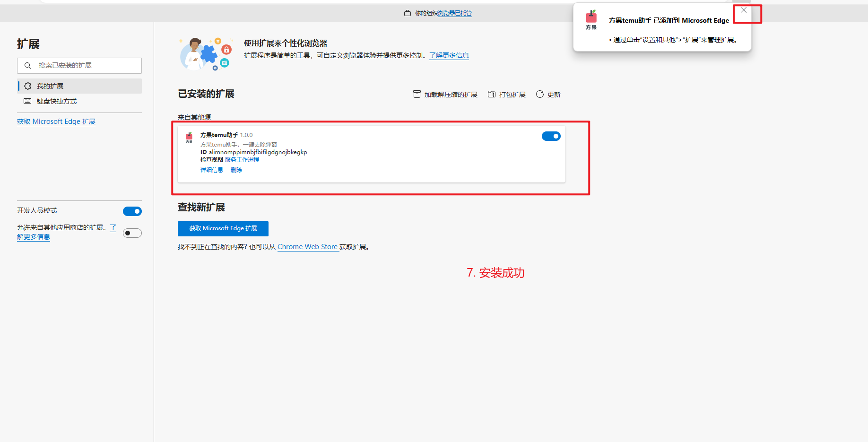Click the search magnifier icon in sidebar
The image size is (868, 442).
(x=28, y=66)
